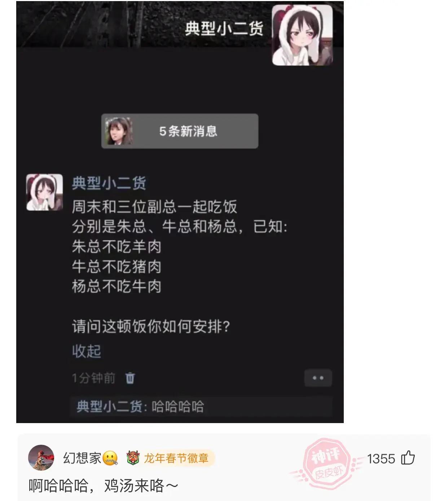Open the 哈哈哈哈 reply comment

(x=201, y=407)
